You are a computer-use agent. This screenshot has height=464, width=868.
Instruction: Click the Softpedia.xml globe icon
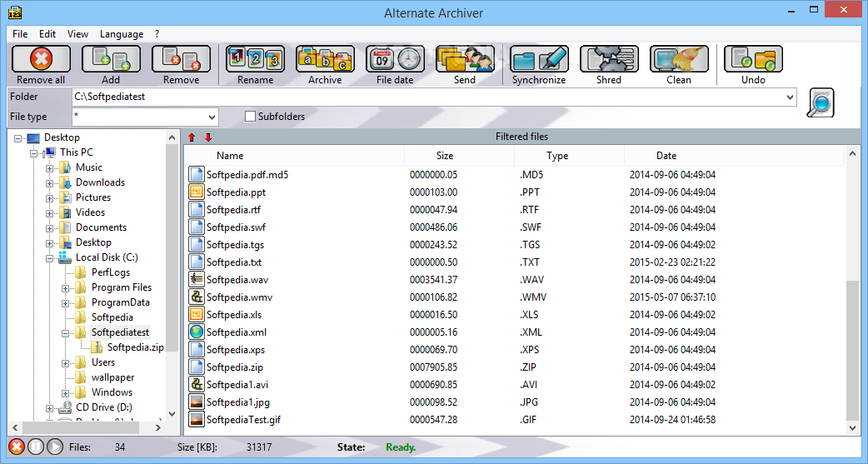click(197, 332)
